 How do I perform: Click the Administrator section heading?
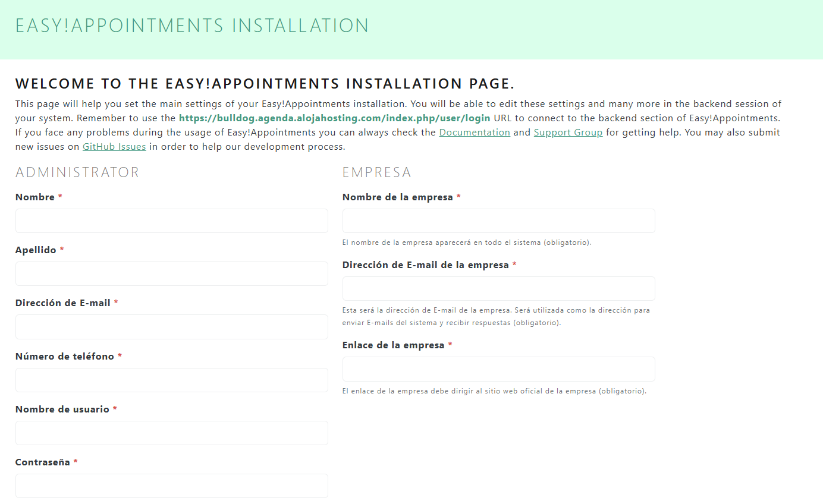click(x=77, y=172)
